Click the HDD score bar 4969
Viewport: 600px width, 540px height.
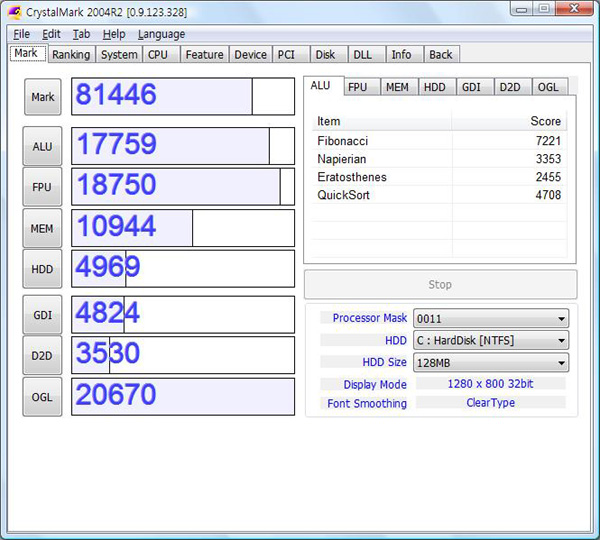pyautogui.click(x=183, y=269)
